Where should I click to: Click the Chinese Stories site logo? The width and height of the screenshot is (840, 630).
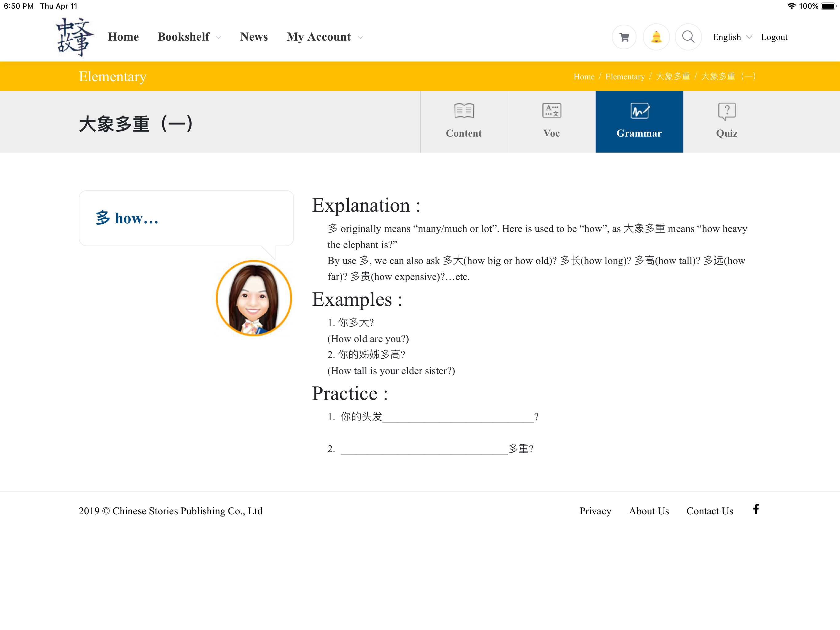(x=75, y=37)
